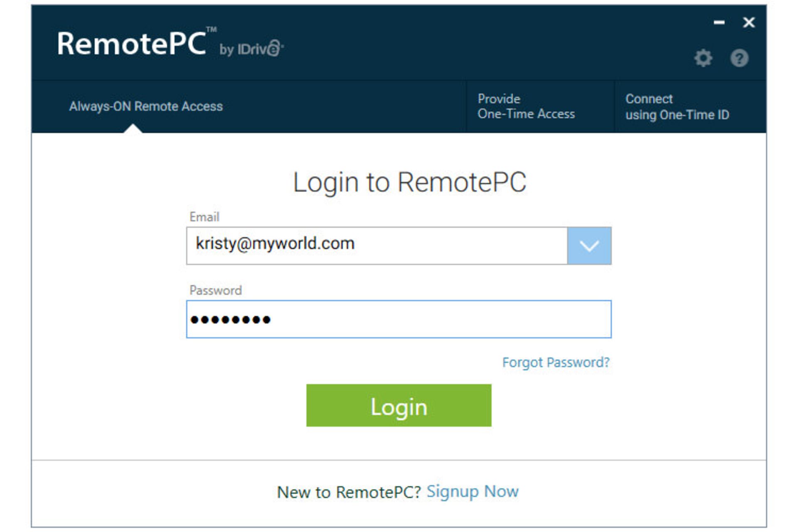Open the Provide One-Time Access tab
The height and width of the screenshot is (532, 798).
click(x=526, y=106)
